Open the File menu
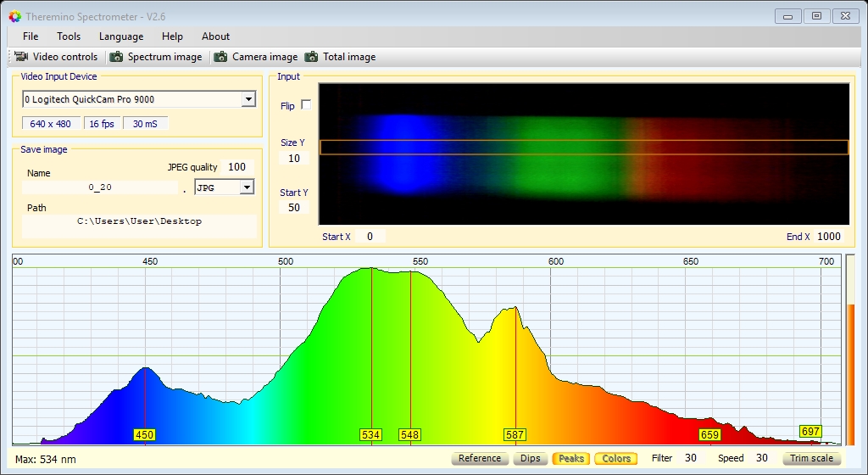The width and height of the screenshot is (868, 475). [x=31, y=36]
